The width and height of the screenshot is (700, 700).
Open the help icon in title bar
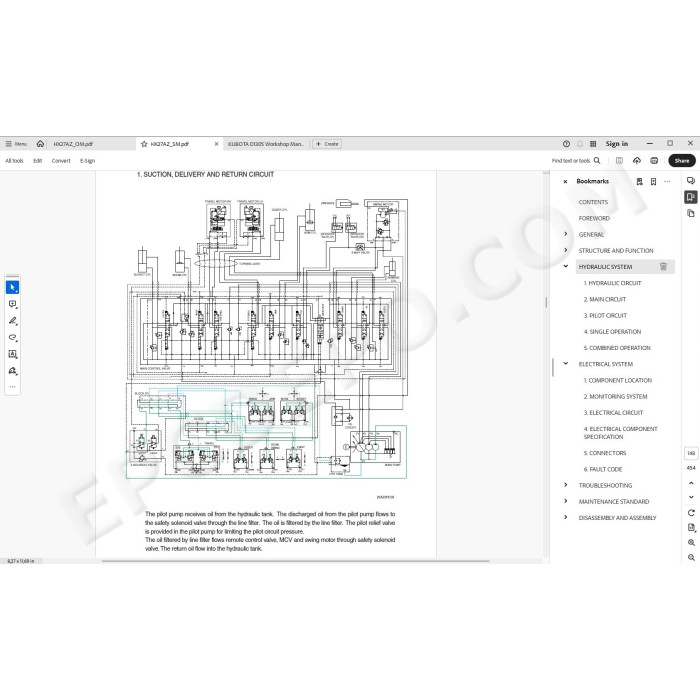click(566, 144)
